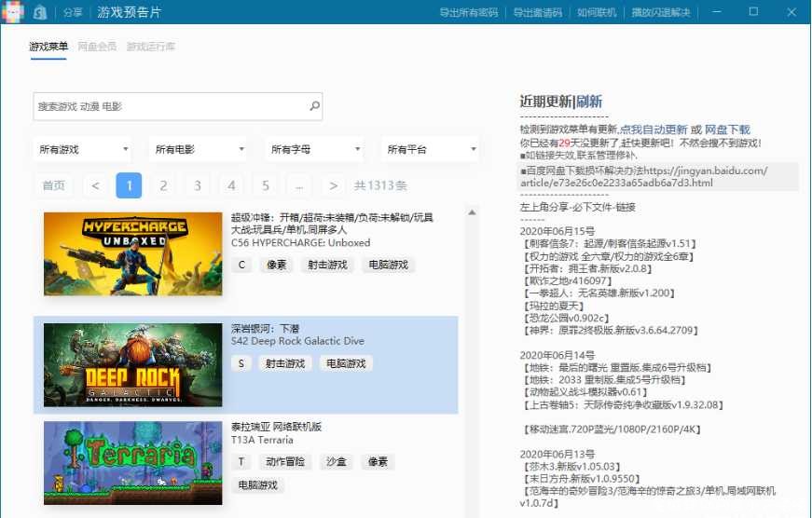Screen dimensions: 812x518
Task: Select page 5 in pagination
Action: point(266,185)
